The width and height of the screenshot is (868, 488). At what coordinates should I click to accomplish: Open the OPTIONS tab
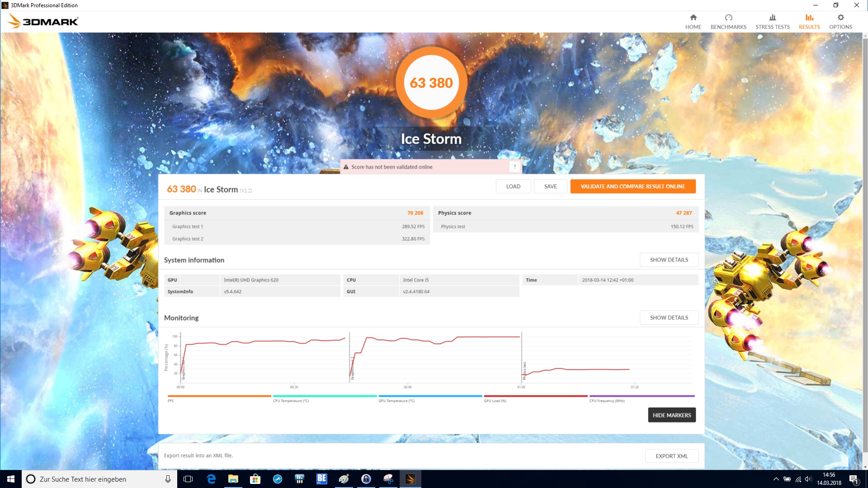(840, 22)
